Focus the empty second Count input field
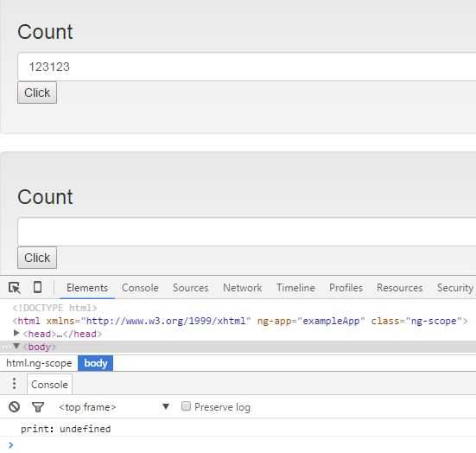The height and width of the screenshot is (453, 476). pyautogui.click(x=247, y=232)
